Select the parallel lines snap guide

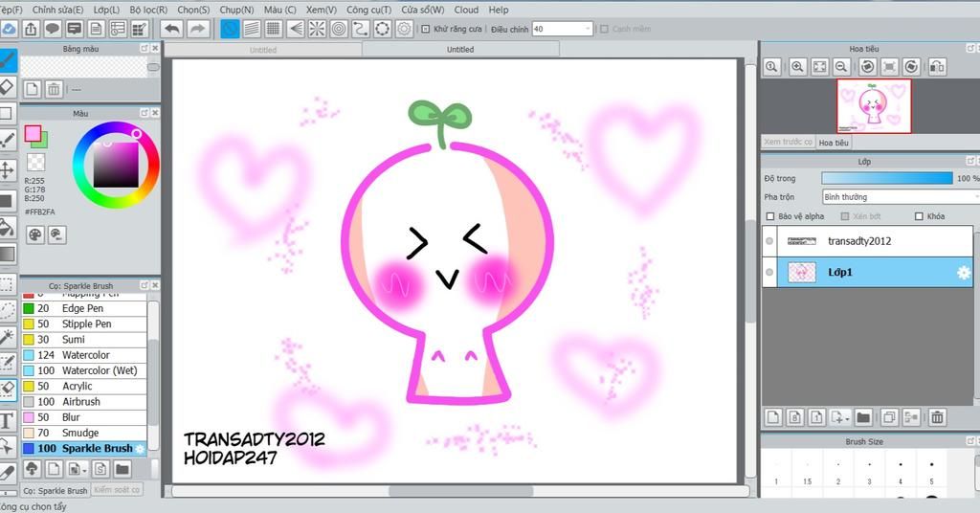[x=252, y=29]
